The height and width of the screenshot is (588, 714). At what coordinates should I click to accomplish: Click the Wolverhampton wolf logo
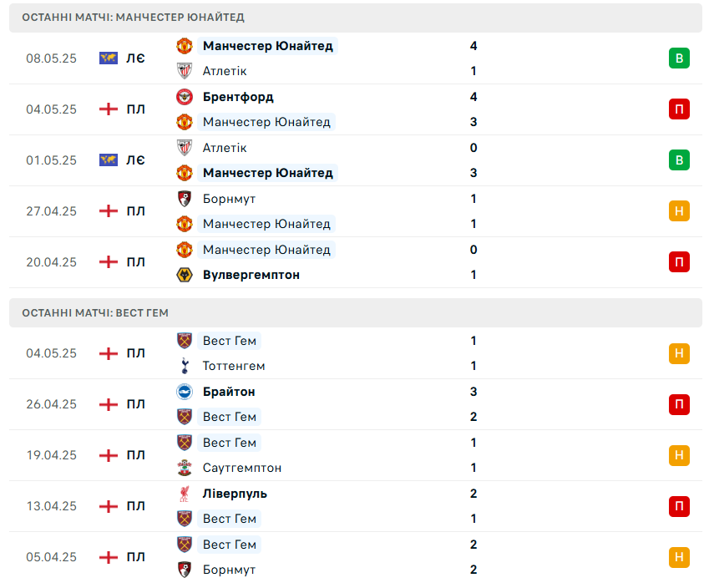[x=185, y=275]
